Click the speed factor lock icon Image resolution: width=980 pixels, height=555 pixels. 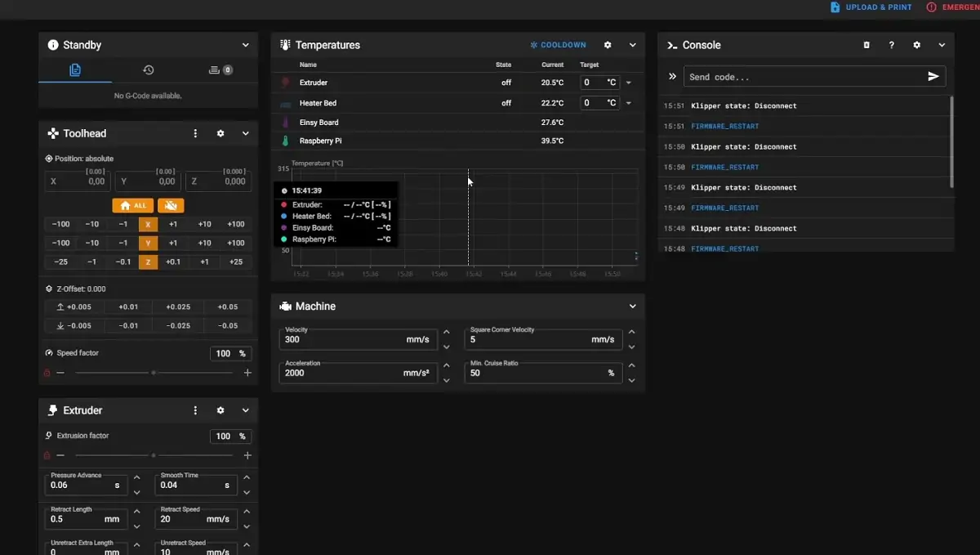tap(47, 373)
